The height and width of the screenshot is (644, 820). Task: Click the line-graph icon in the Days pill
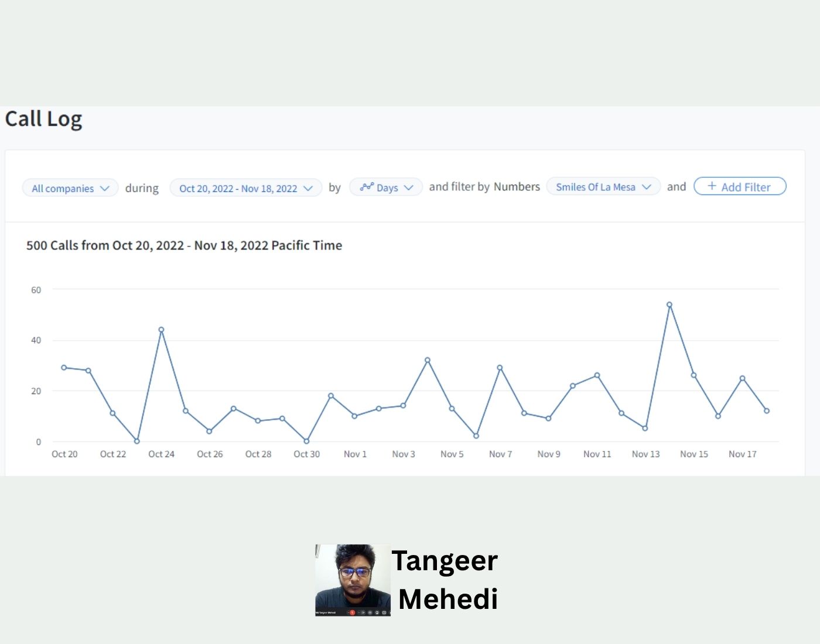[367, 187]
